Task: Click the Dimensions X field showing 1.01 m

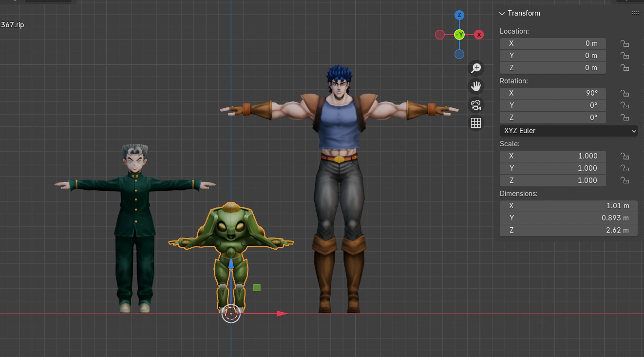Action: [x=568, y=206]
